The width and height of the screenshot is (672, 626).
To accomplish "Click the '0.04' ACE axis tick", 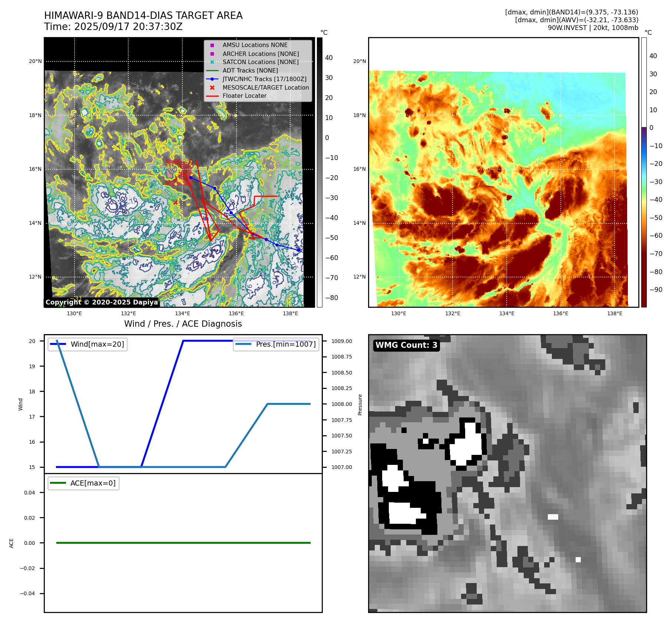I will coord(29,493).
